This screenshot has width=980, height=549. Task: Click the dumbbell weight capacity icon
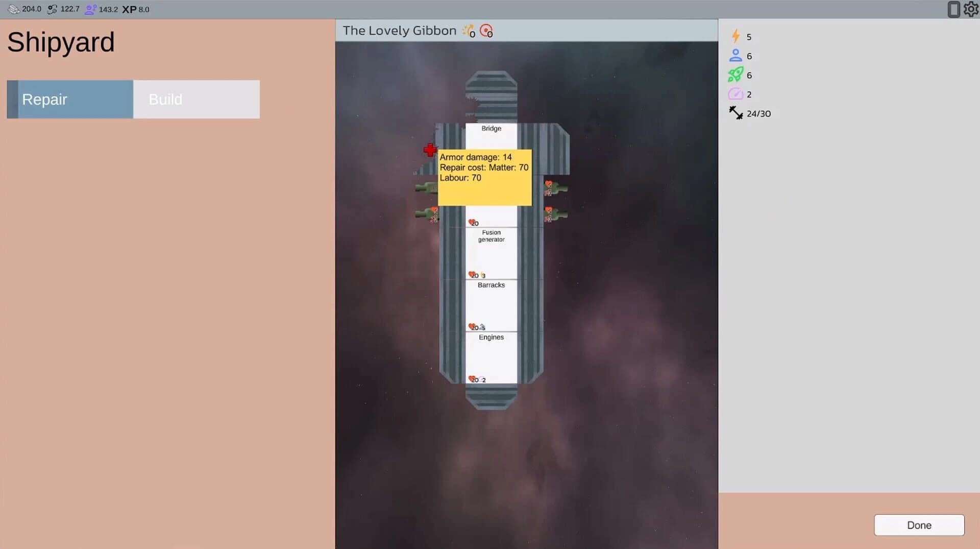coord(736,113)
